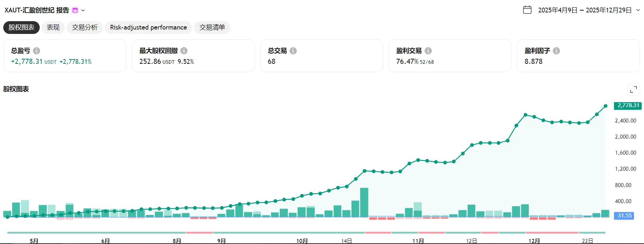Click the green 2,778.31 price label
This screenshot has height=244, width=644.
628,105
